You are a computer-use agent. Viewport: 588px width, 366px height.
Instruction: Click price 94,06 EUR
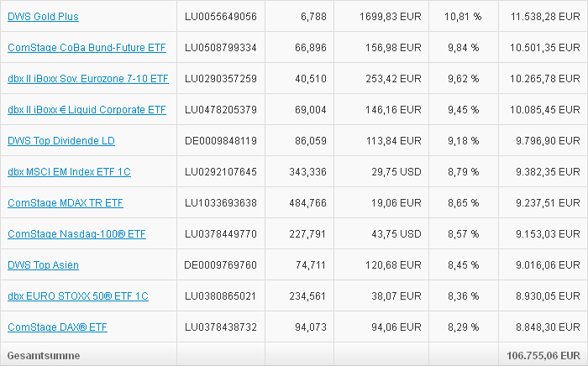(396, 327)
